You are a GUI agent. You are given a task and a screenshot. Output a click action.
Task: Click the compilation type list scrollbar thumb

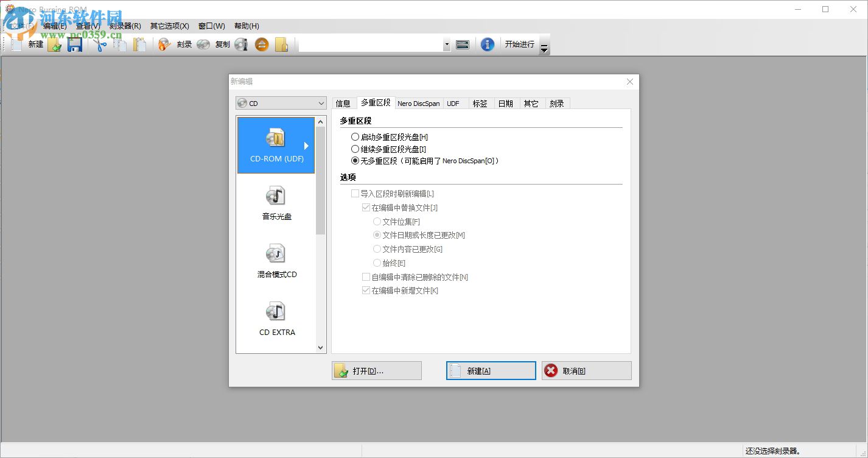point(321,180)
